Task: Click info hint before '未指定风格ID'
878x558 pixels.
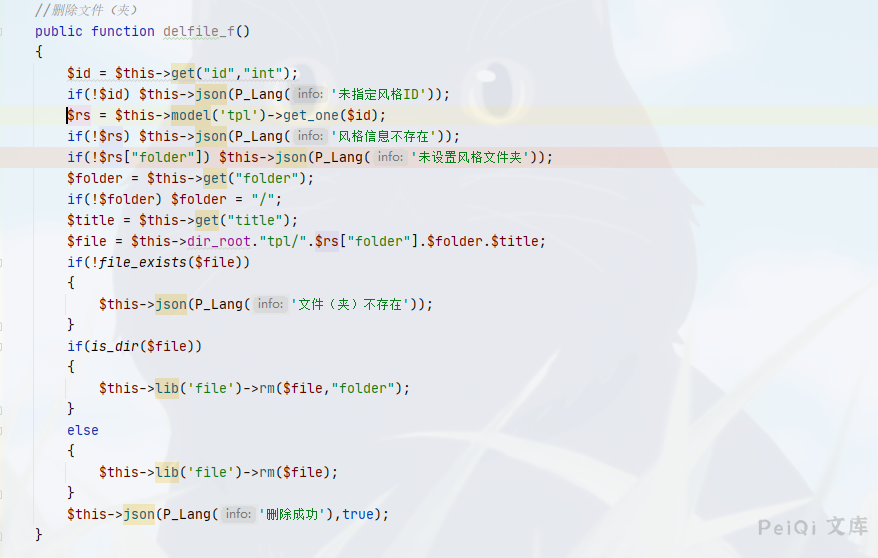Action: tap(310, 94)
